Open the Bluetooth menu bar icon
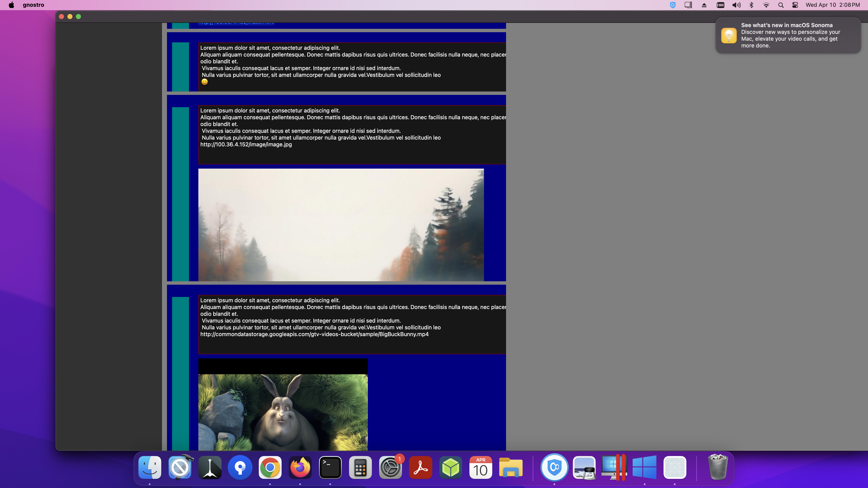Image resolution: width=868 pixels, height=488 pixels. click(x=751, y=5)
